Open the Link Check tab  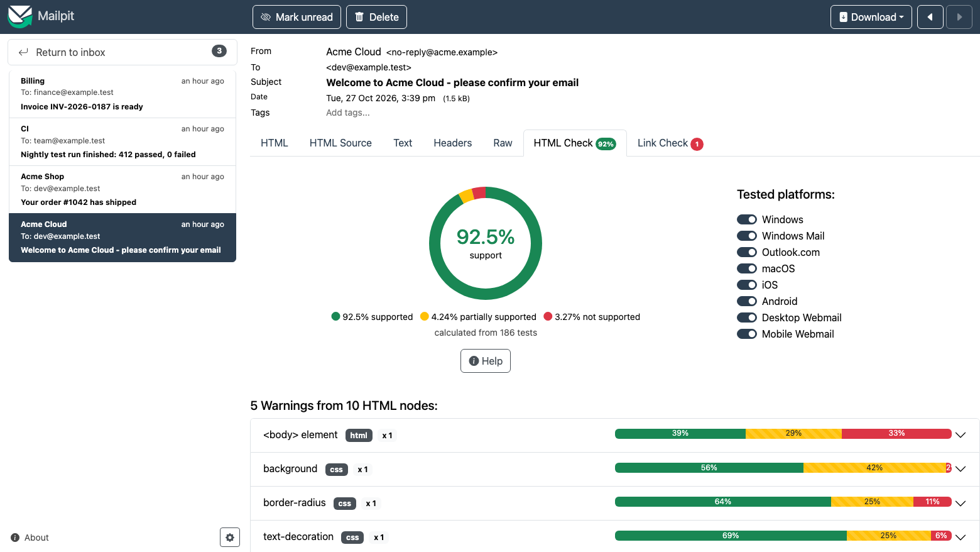[670, 143]
